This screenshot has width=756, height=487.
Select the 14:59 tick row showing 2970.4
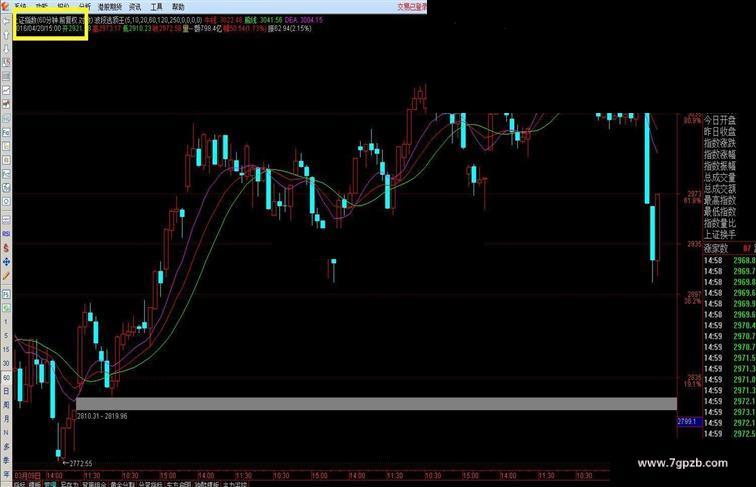point(729,325)
